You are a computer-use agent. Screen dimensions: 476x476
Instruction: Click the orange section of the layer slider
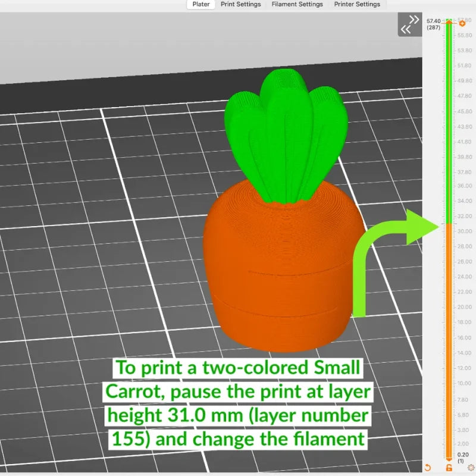[449, 340]
